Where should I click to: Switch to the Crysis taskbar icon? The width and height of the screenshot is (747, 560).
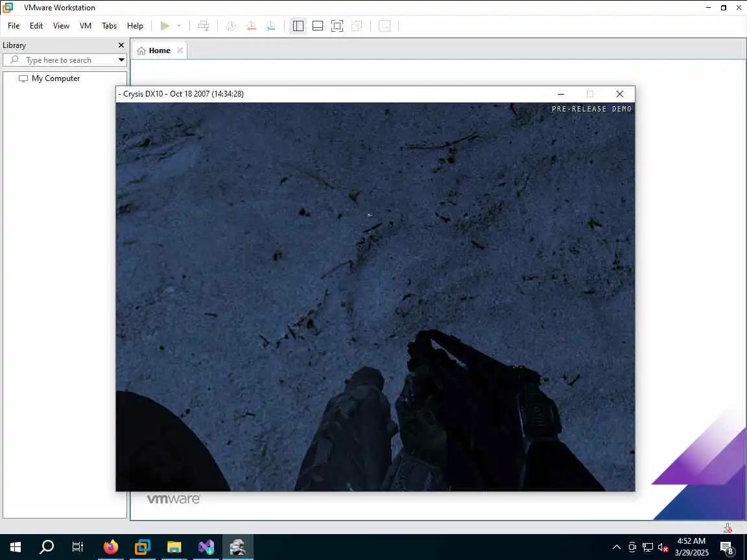238,547
